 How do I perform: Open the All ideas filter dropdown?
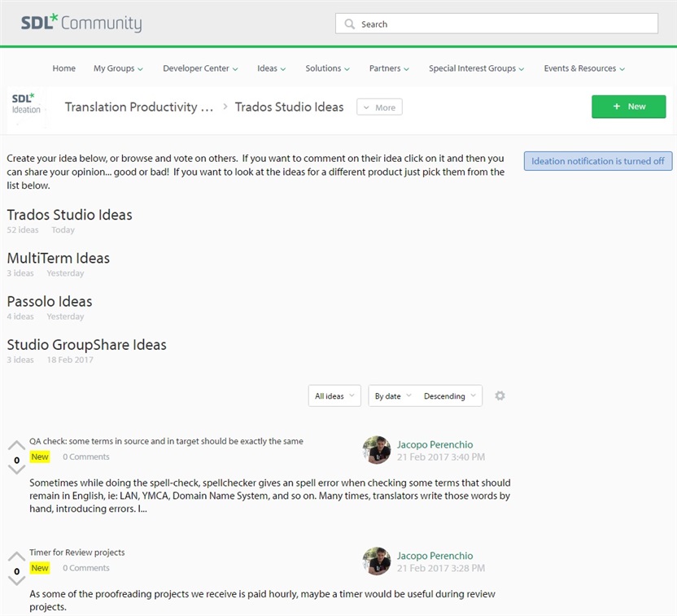click(x=334, y=395)
